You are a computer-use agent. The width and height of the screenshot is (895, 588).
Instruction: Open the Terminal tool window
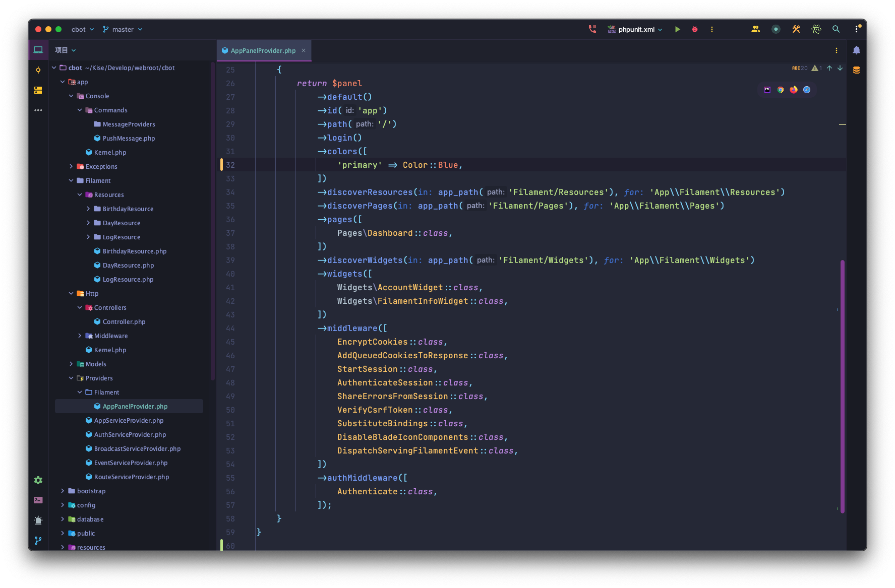click(38, 500)
